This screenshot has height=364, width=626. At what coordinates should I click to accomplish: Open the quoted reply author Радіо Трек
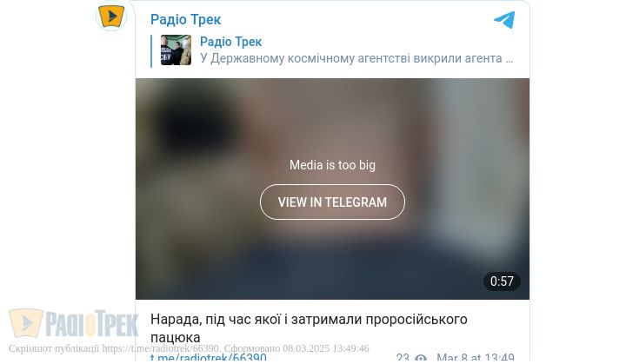230,42
